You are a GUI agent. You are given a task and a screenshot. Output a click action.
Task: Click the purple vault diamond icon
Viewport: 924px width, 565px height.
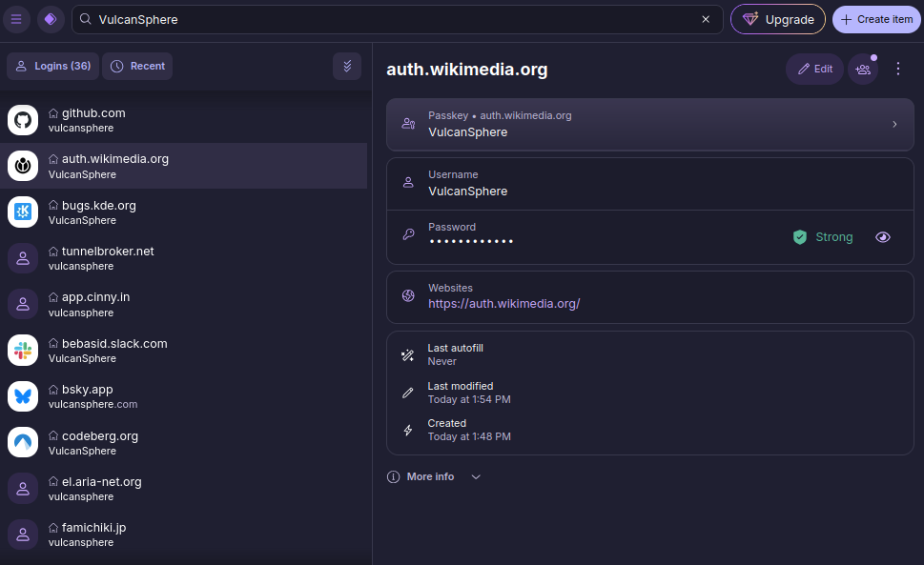click(51, 19)
